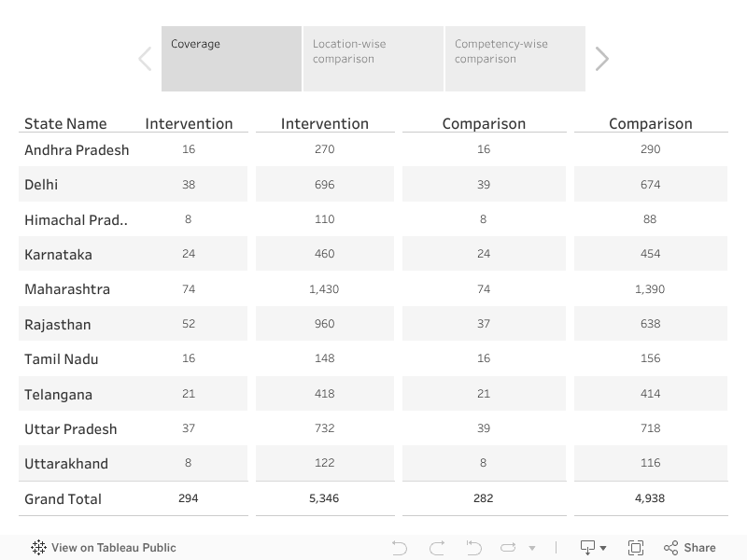747x560 pixels.
Task: Switch to the Coverage tab
Action: pos(232,59)
